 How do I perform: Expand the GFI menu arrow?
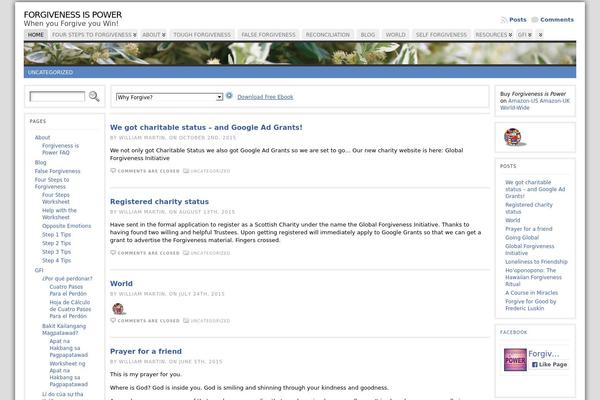pos(530,35)
